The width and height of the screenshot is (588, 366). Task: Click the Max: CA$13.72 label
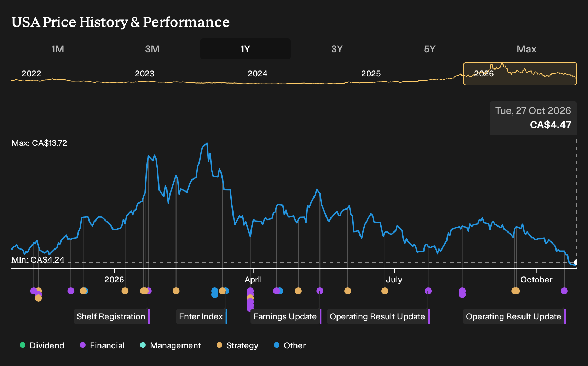pos(39,143)
